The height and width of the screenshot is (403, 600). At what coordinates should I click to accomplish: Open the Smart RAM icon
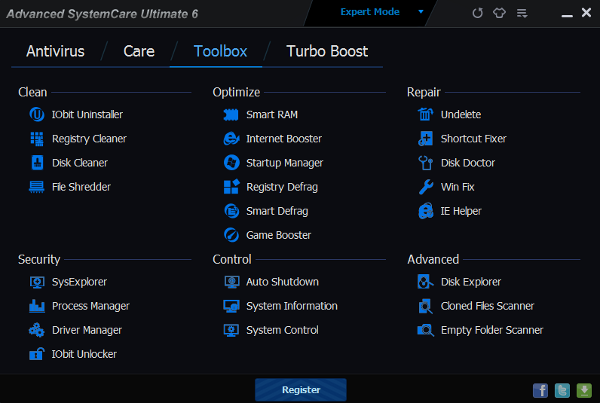[230, 114]
